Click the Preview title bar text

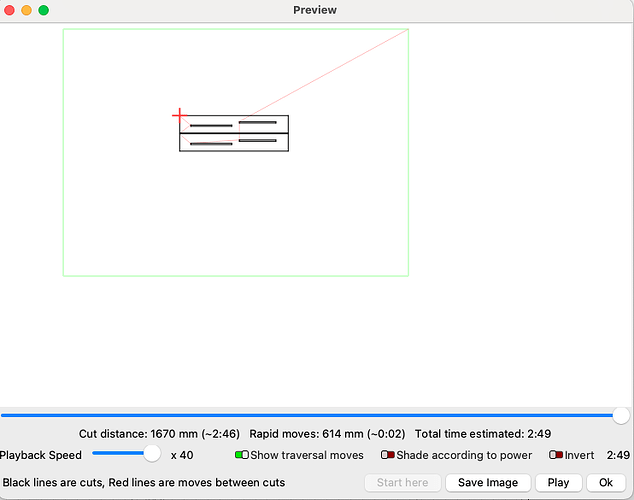click(x=315, y=10)
